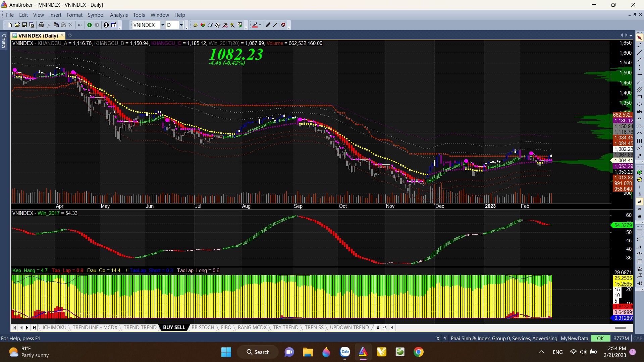Open the backtest chart icon
Screen dimensions: 644x362
(x=240, y=25)
